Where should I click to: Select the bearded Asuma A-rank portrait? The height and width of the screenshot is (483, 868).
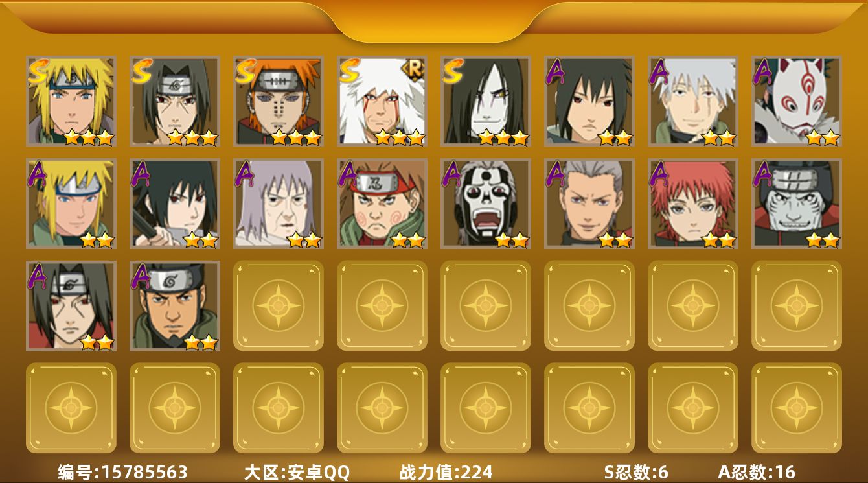(175, 306)
